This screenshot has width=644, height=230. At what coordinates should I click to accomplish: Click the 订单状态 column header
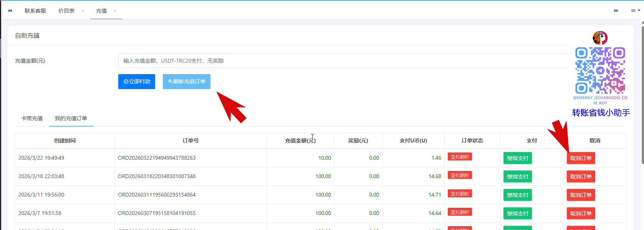(472, 141)
